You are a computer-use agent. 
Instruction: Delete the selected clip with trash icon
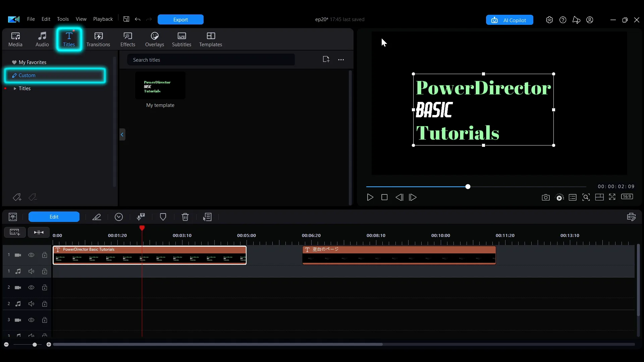coord(185,217)
